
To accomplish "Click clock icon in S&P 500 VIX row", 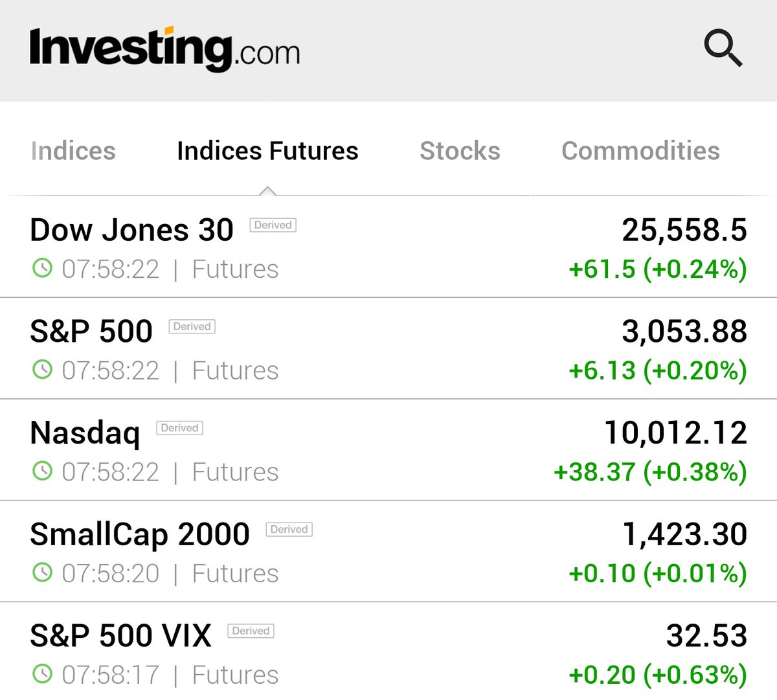I will tap(42, 674).
